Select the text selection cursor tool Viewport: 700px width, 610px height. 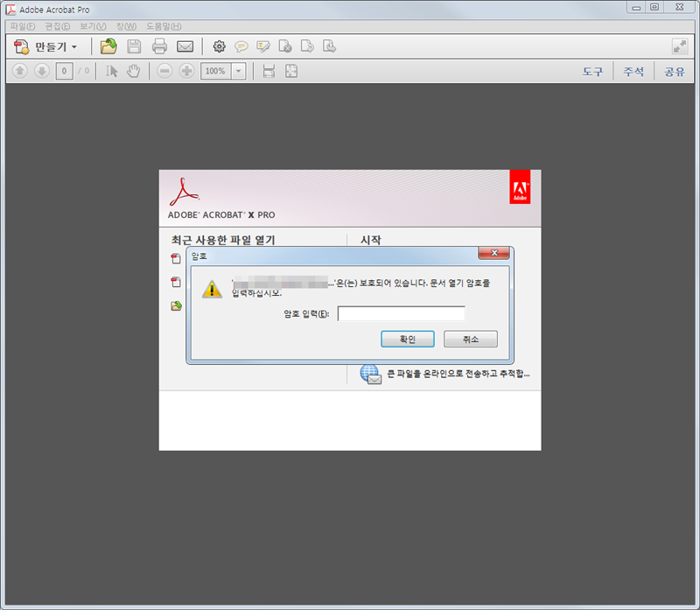[112, 71]
